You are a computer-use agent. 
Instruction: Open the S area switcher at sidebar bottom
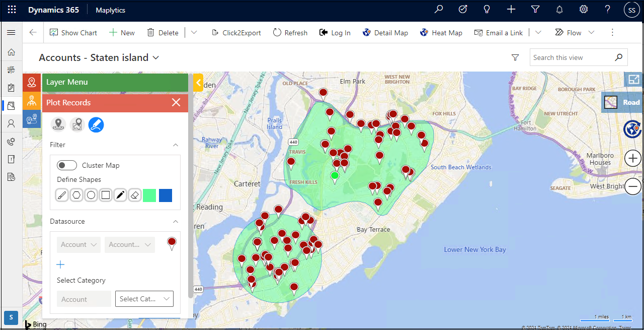coord(11,317)
